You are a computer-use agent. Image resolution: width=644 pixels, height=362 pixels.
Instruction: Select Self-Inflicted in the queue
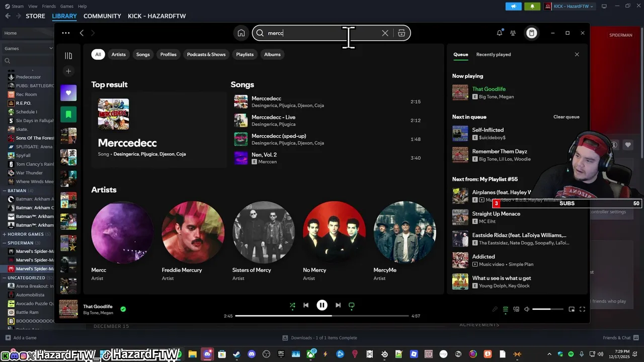pos(517,133)
